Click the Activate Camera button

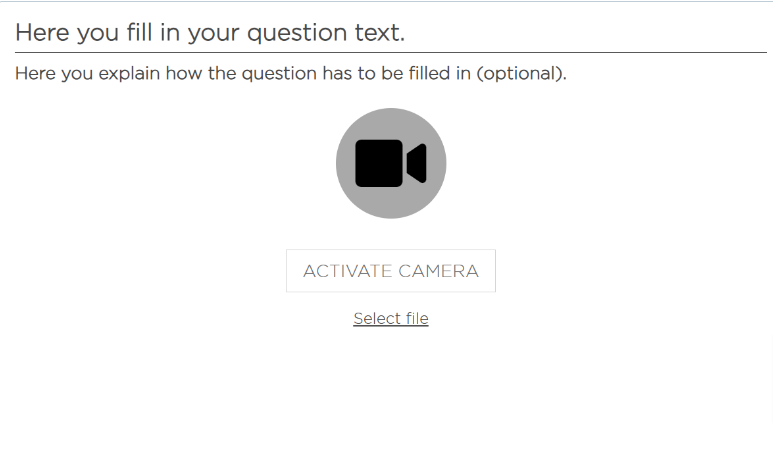coord(391,271)
